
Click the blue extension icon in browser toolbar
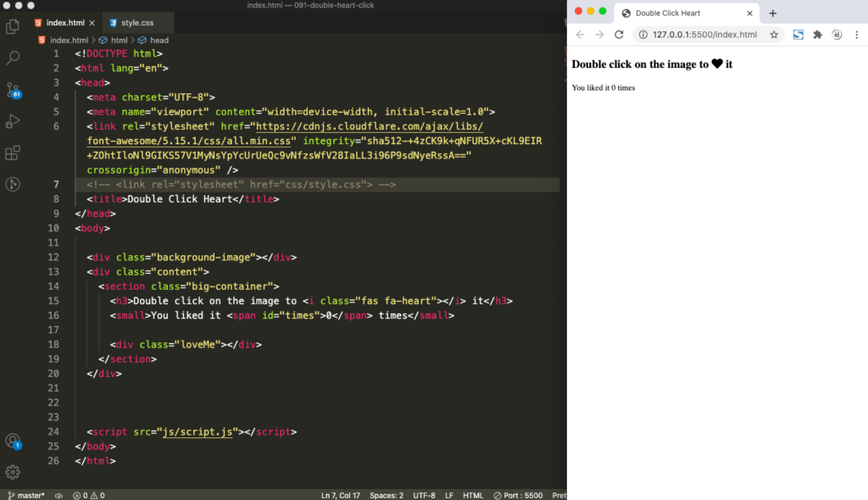pos(798,35)
